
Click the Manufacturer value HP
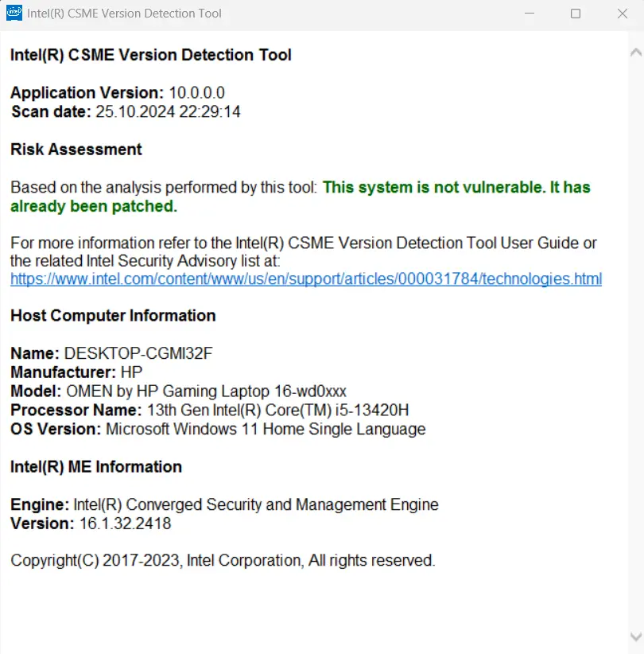131,372
